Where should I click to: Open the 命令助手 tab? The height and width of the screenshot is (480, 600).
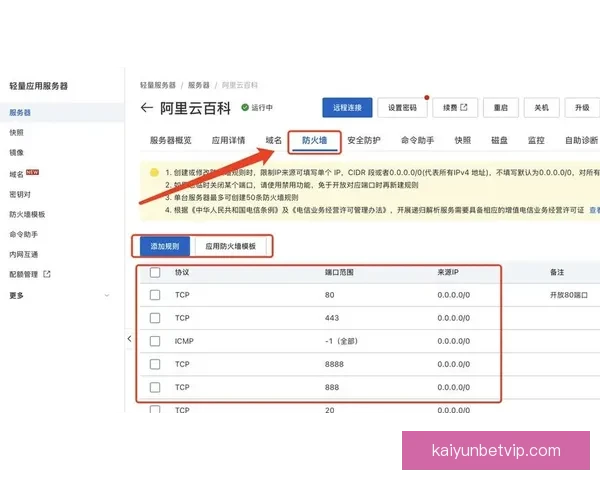pos(417,140)
